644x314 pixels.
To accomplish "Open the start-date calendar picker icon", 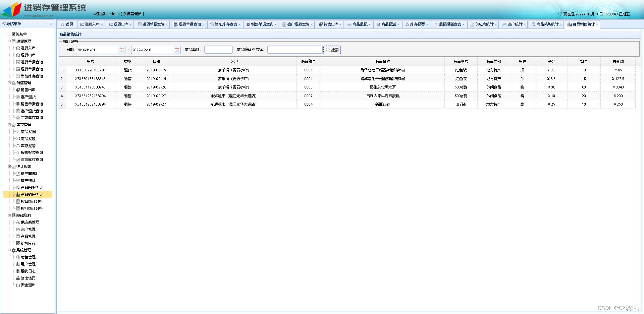I will 121,50.
